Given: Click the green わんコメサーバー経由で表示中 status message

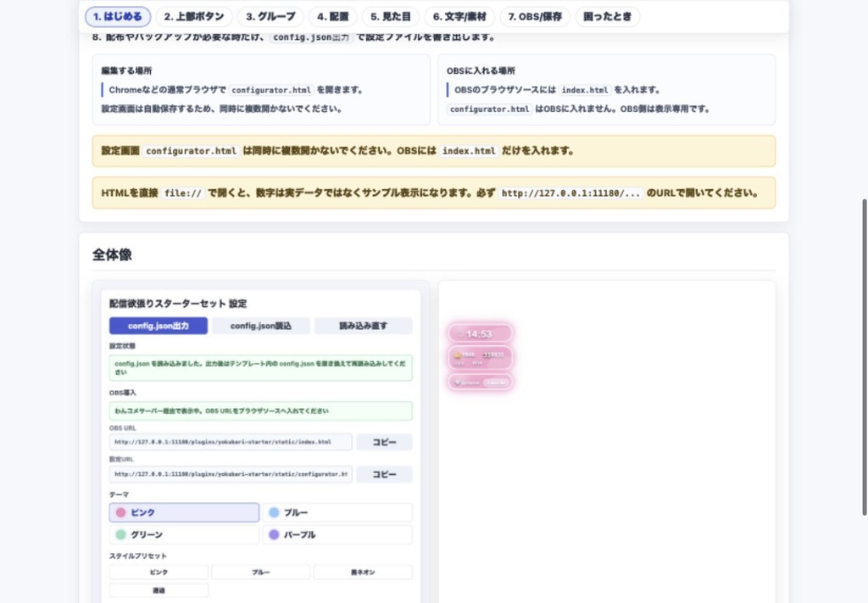Looking at the screenshot, I should click(261, 410).
